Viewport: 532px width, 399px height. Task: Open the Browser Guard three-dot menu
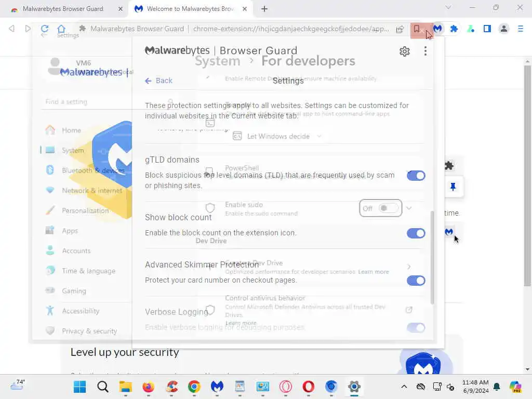pyautogui.click(x=425, y=51)
